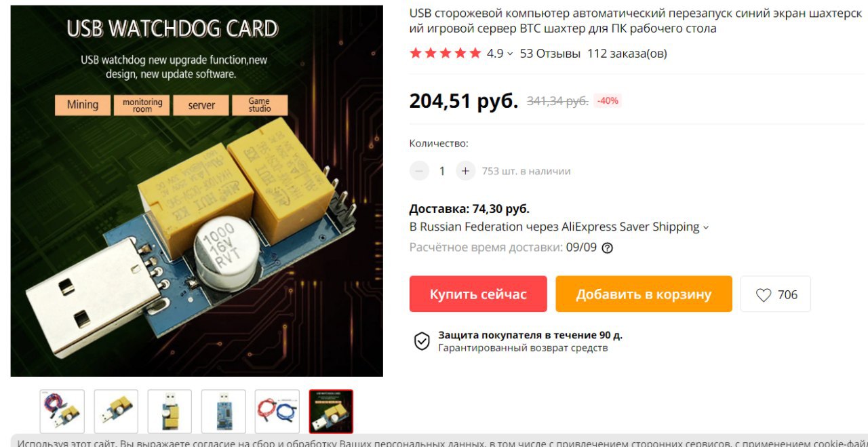Screen dimensions: 868x447
Task: Click the Купить сейчас button
Action: click(x=478, y=294)
